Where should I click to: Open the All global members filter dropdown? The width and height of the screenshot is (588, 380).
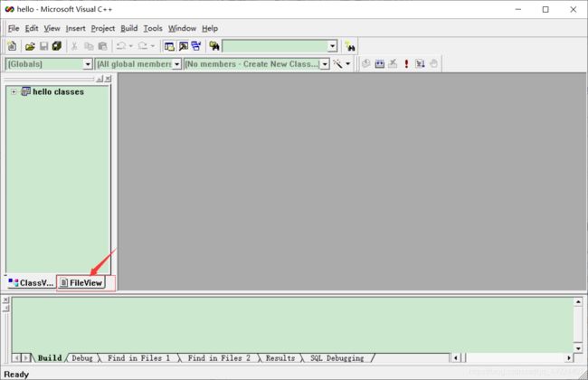pos(176,64)
